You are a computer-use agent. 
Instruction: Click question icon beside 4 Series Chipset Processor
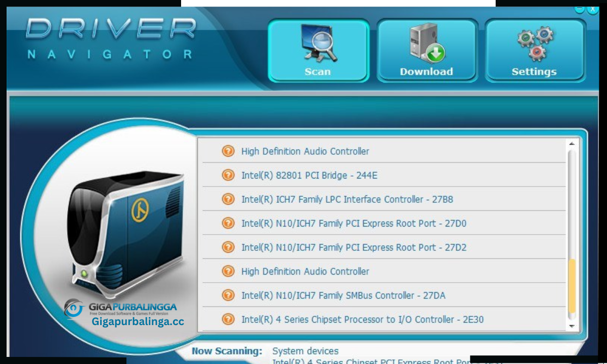228,319
